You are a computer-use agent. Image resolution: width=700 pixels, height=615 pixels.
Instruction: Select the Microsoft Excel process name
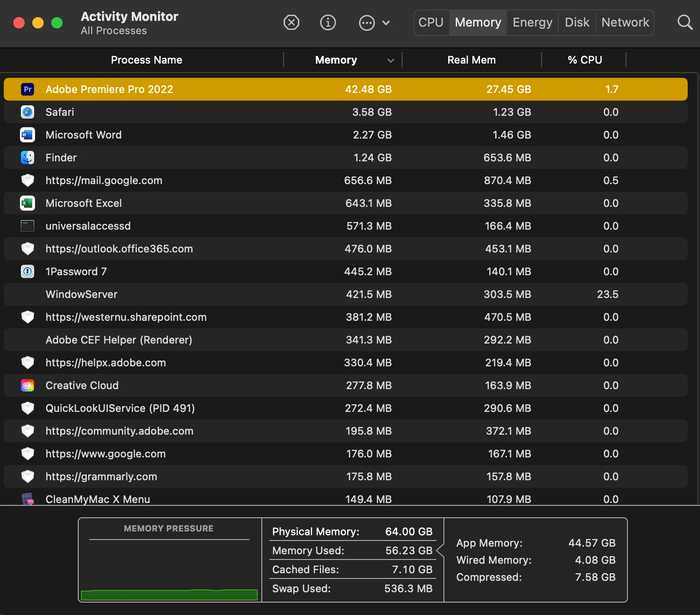[x=83, y=203]
